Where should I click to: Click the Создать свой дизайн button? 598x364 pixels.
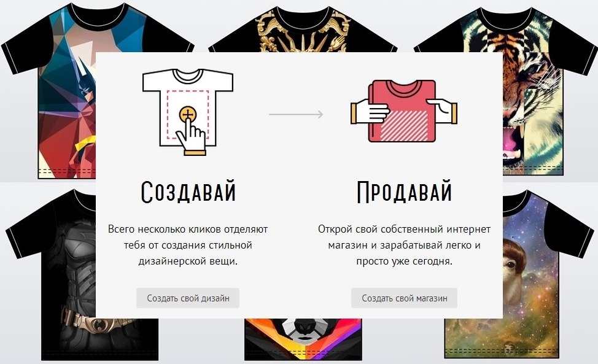[188, 298]
